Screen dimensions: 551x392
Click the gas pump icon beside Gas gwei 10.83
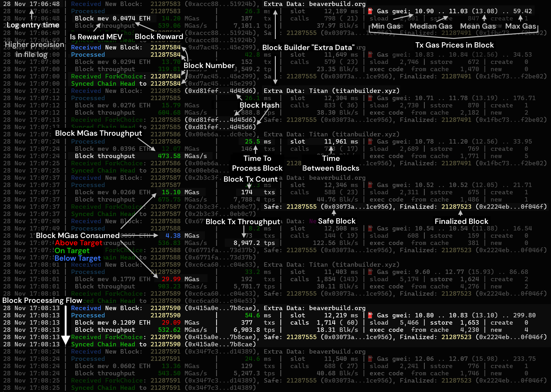(x=371, y=54)
